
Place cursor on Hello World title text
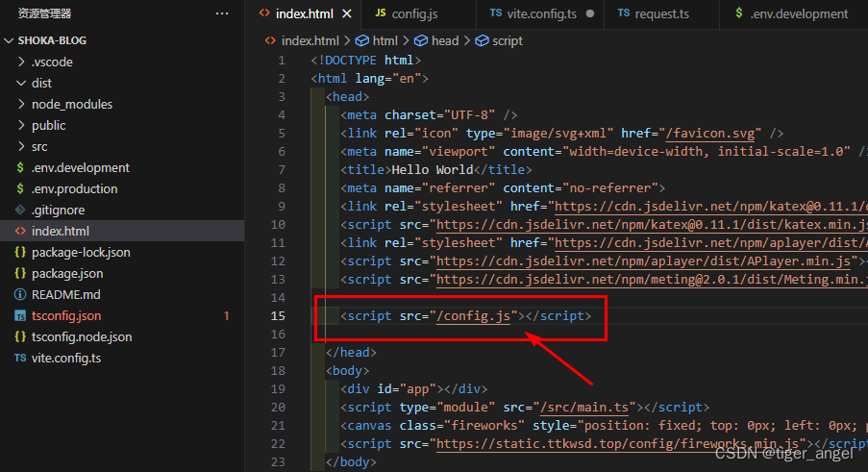[433, 170]
